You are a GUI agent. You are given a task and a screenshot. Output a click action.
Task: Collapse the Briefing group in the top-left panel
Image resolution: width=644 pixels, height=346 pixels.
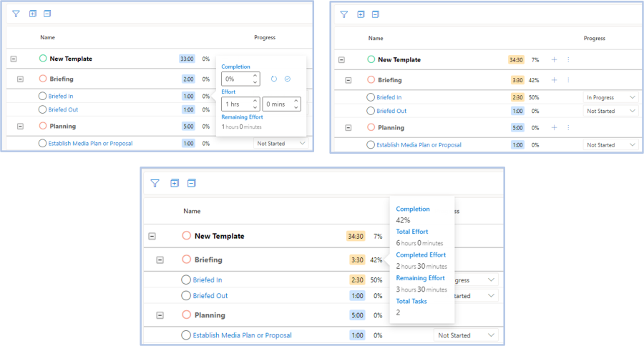coord(20,79)
